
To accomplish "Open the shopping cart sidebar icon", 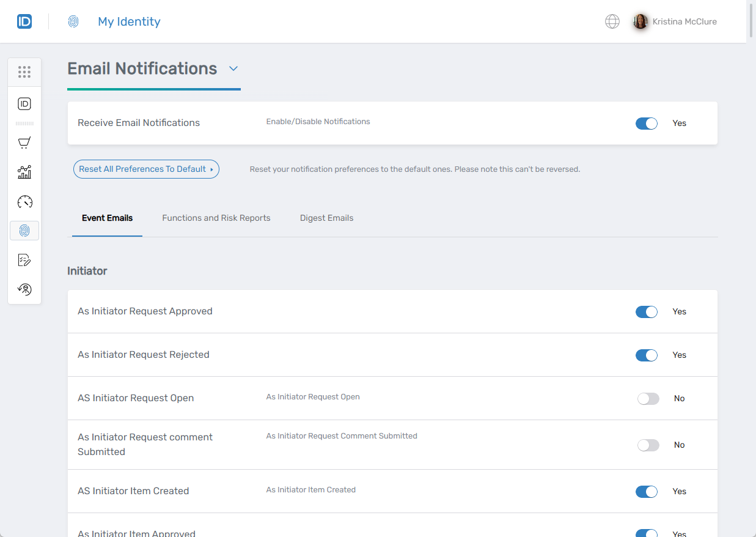I will point(24,143).
